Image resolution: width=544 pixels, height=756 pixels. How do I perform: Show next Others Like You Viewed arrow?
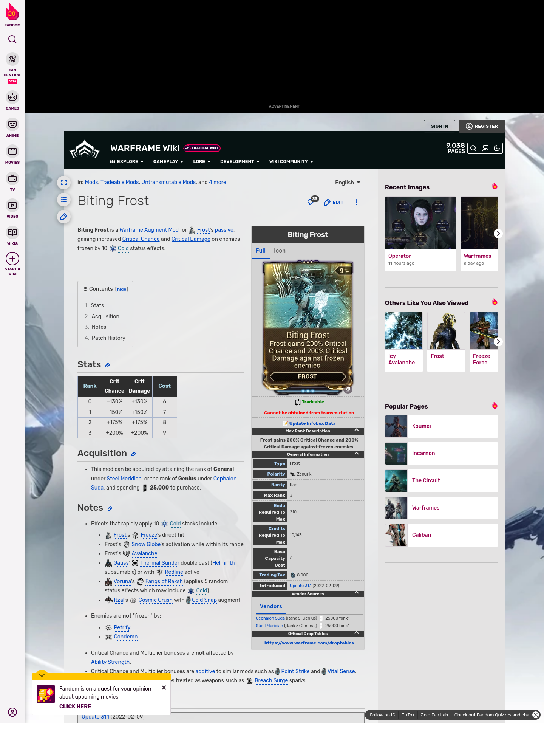coord(498,342)
